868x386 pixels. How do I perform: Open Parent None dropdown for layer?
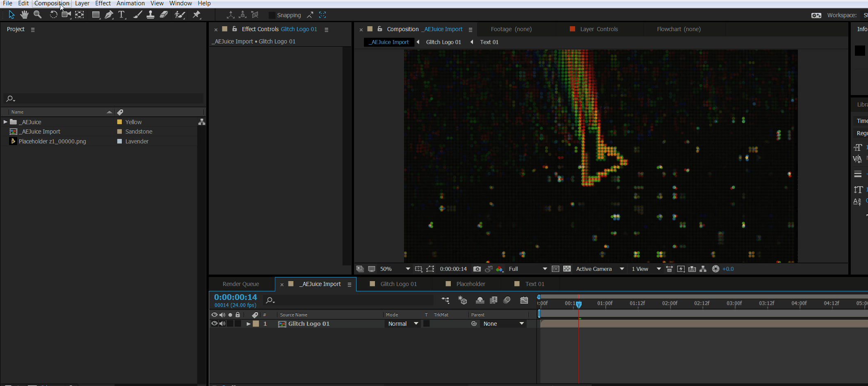pos(503,324)
